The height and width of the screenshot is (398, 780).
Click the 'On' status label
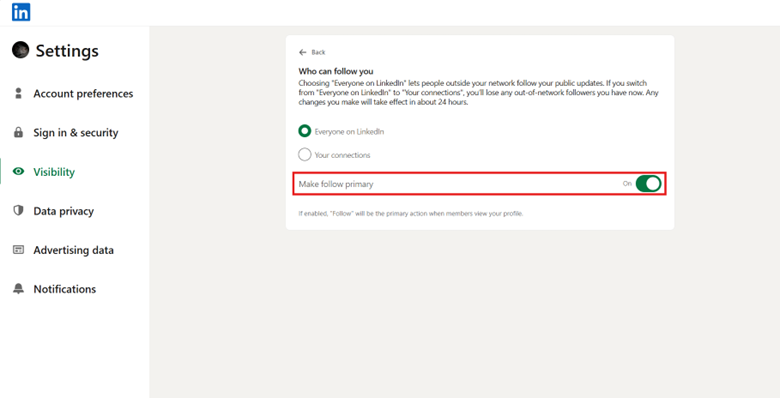(x=627, y=184)
